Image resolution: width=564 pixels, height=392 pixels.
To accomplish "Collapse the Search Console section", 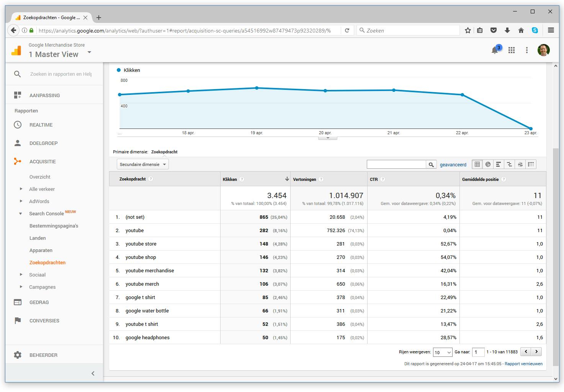I will (21, 214).
